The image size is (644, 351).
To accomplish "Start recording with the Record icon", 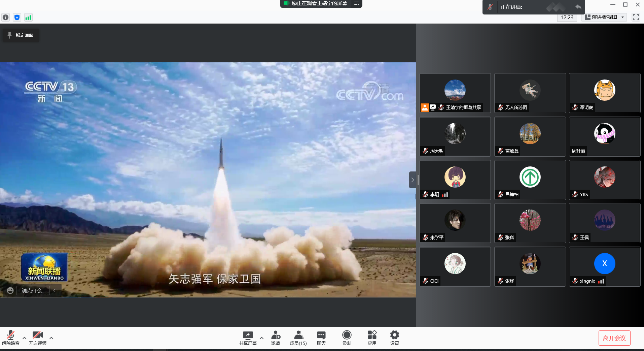I will [x=347, y=338].
